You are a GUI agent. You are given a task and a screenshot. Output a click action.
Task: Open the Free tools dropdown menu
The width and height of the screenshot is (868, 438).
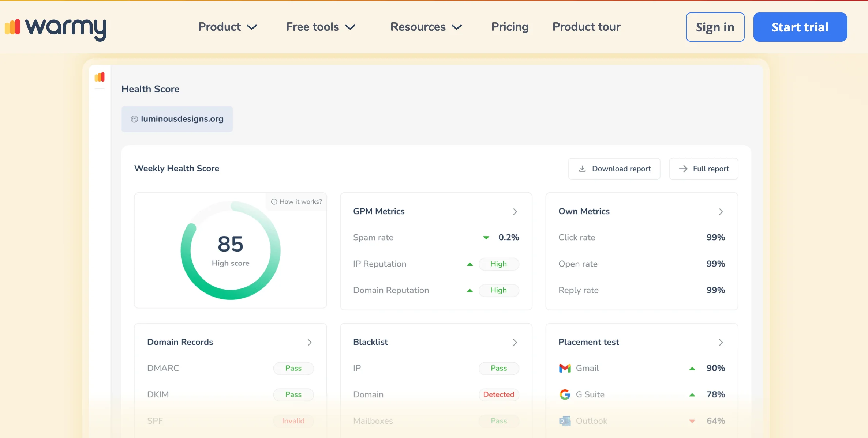[321, 27]
